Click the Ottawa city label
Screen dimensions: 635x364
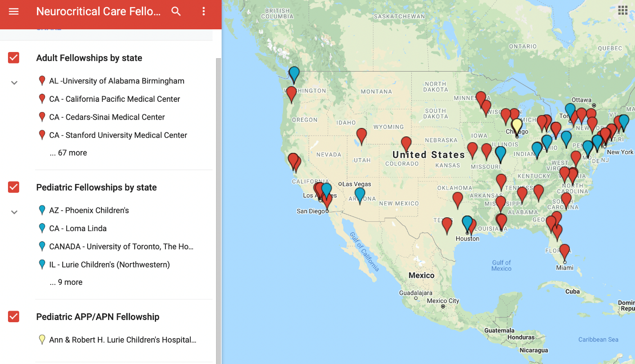point(582,100)
